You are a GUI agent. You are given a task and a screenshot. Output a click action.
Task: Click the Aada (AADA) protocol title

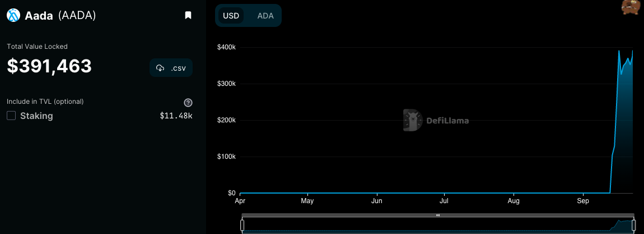click(60, 16)
